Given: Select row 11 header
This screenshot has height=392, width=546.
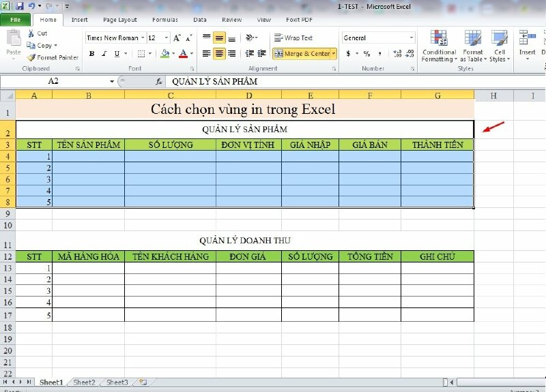Looking at the screenshot, I should coord(8,241).
